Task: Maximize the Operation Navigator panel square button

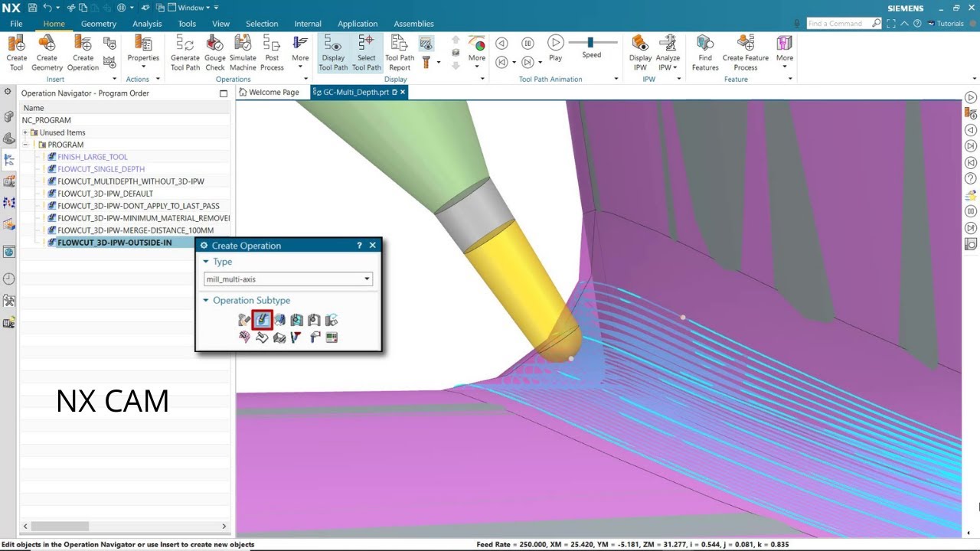Action: point(224,93)
